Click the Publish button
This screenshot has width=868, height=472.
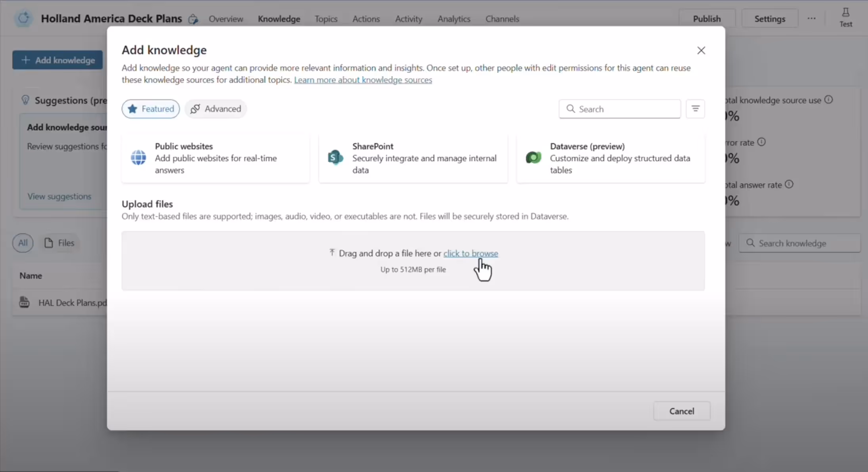(x=707, y=19)
